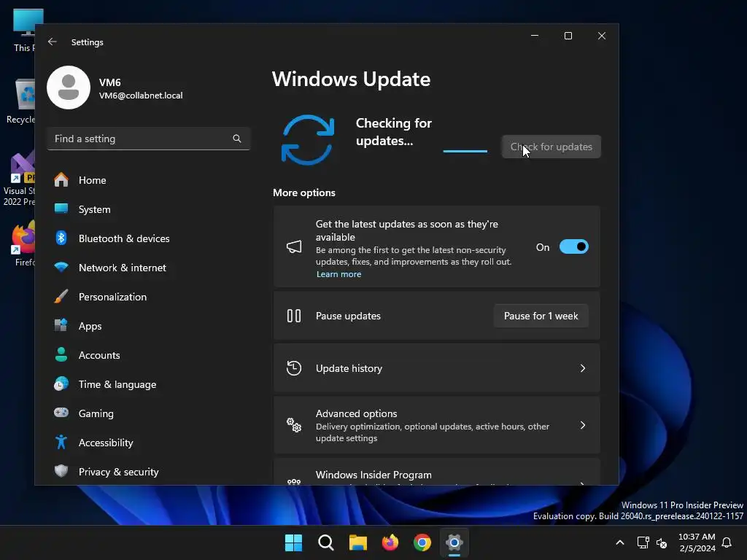747x560 pixels.
Task: Click the Bluetooth icon in sidebar
Action: coord(61,238)
